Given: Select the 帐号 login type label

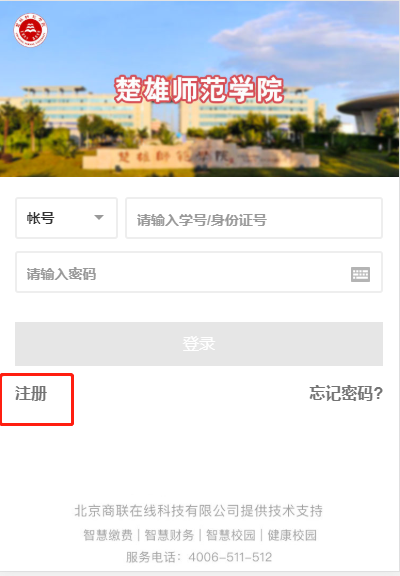Looking at the screenshot, I should [x=40, y=218].
